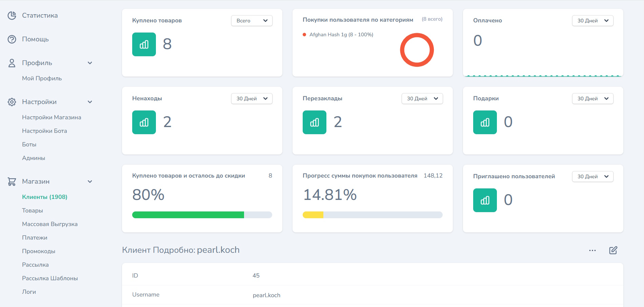The height and width of the screenshot is (307, 644).
Task: Click the Профиль user icon
Action: (x=12, y=63)
